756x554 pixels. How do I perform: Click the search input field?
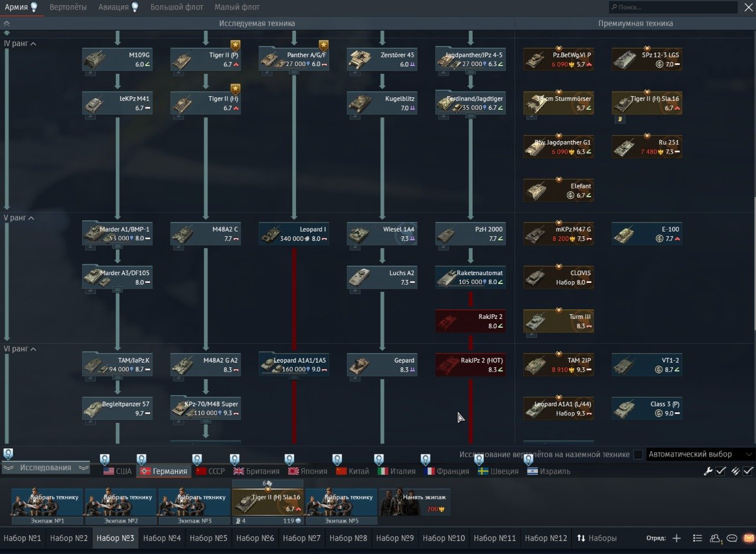click(673, 7)
